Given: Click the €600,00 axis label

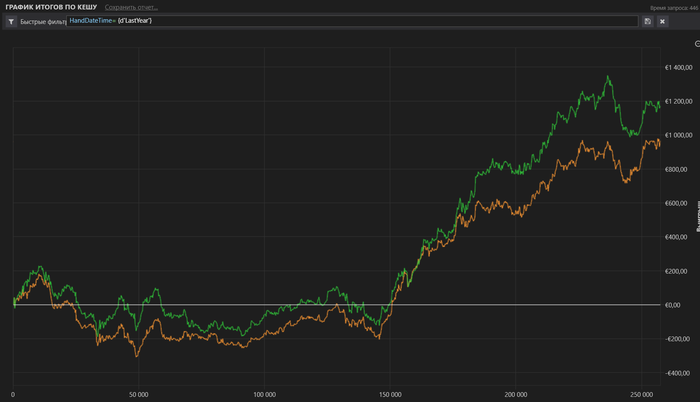Looking at the screenshot, I should point(676,203).
